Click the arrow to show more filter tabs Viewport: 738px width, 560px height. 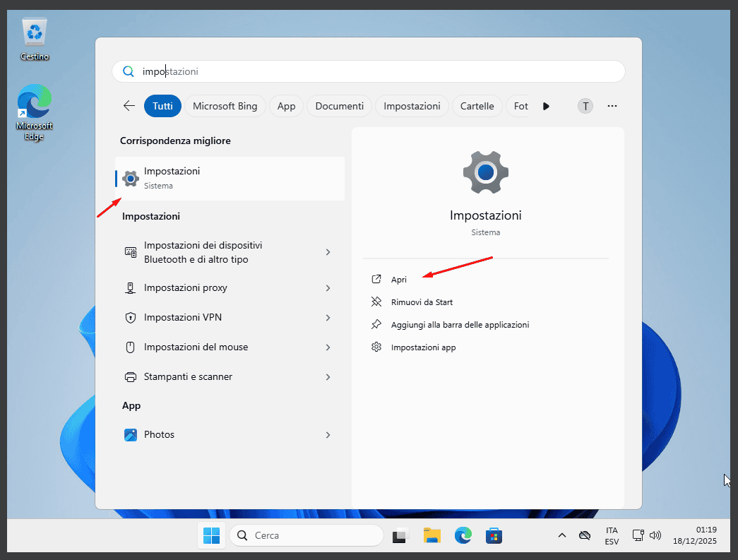click(547, 106)
